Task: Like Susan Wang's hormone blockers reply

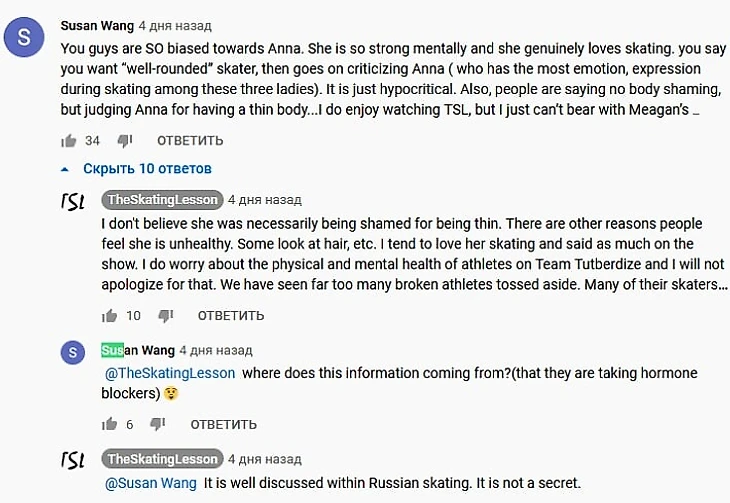Action: coord(109,424)
